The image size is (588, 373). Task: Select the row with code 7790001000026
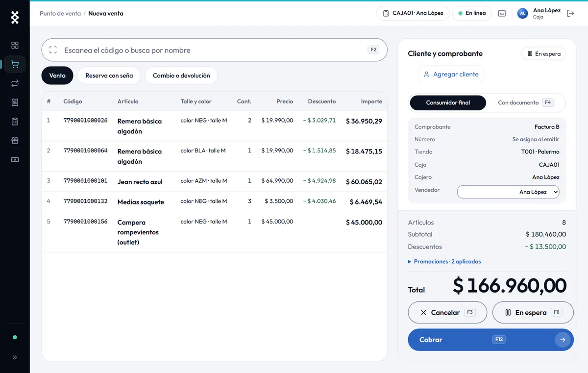pyautogui.click(x=215, y=126)
